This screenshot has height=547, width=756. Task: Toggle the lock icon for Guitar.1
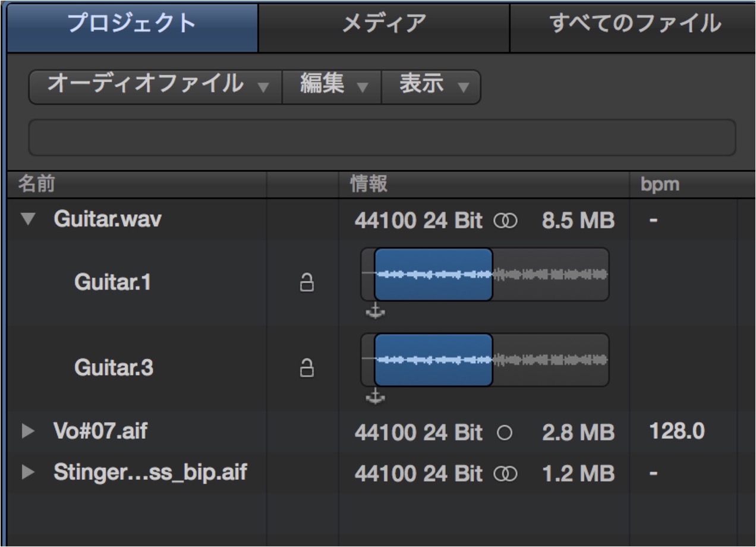pyautogui.click(x=306, y=282)
